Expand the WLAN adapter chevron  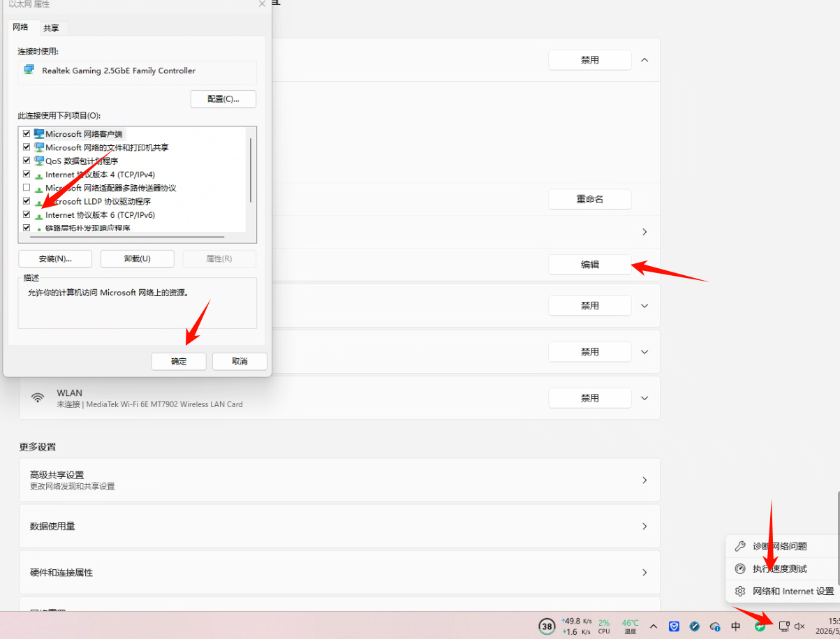pyautogui.click(x=644, y=398)
